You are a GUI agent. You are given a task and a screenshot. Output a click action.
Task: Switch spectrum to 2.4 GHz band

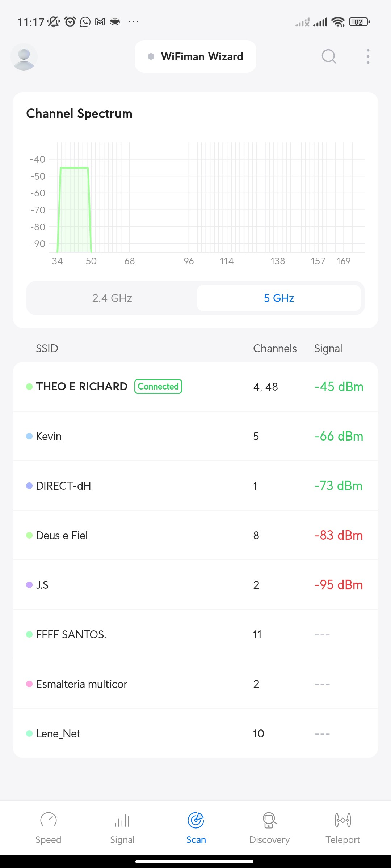[112, 298]
